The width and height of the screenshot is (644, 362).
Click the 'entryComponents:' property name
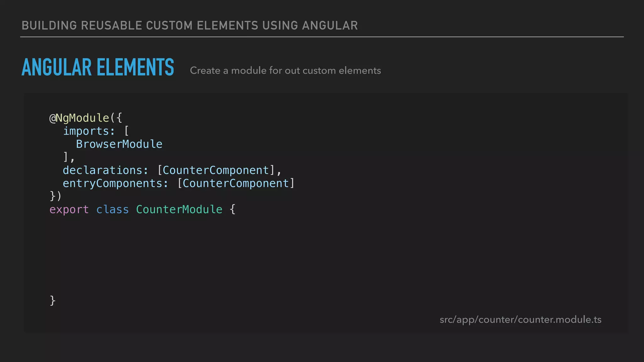coord(116,183)
